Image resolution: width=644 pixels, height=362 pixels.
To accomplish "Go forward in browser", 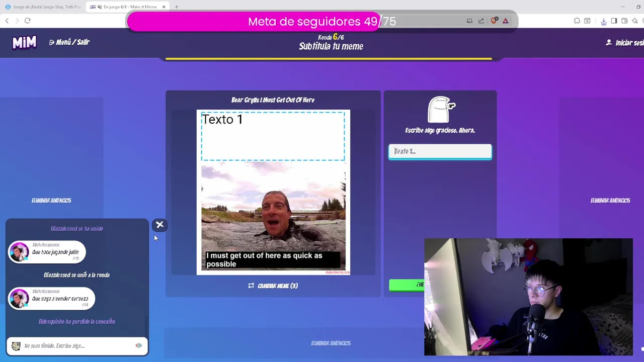I will tap(17, 21).
